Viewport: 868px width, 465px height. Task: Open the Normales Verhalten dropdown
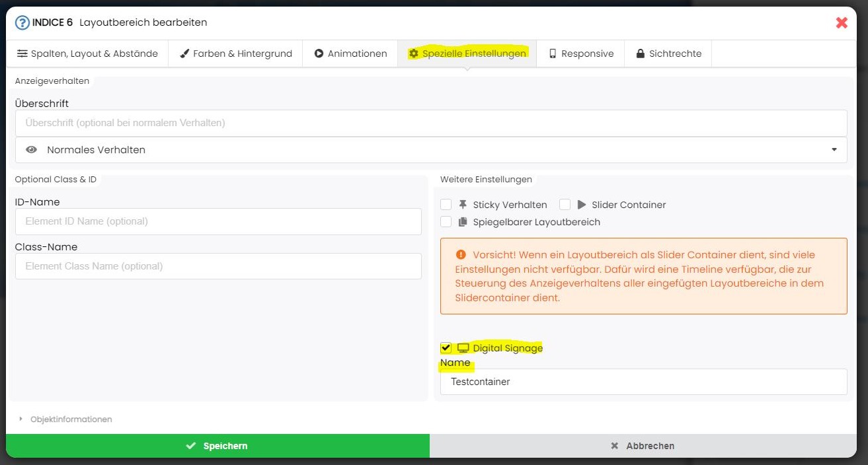(431, 150)
